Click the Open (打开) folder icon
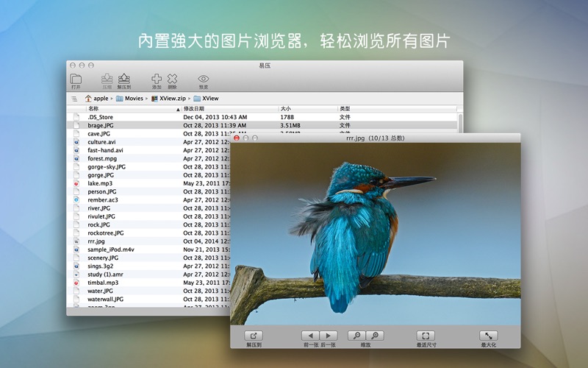588x368 pixels. [x=76, y=79]
